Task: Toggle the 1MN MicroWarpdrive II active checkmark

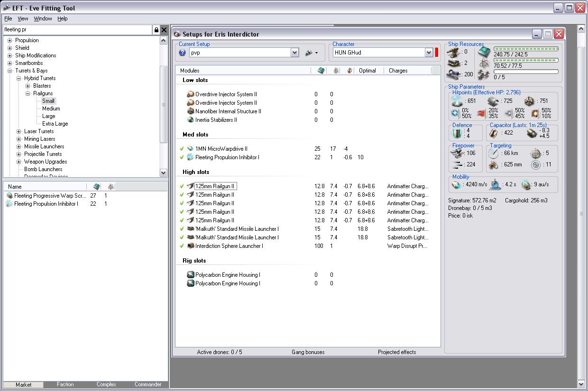Action: pos(182,149)
